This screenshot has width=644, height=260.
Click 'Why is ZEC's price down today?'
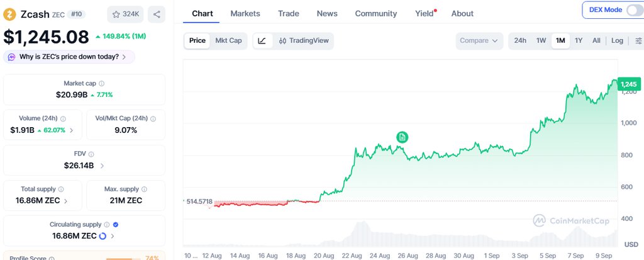[69, 57]
